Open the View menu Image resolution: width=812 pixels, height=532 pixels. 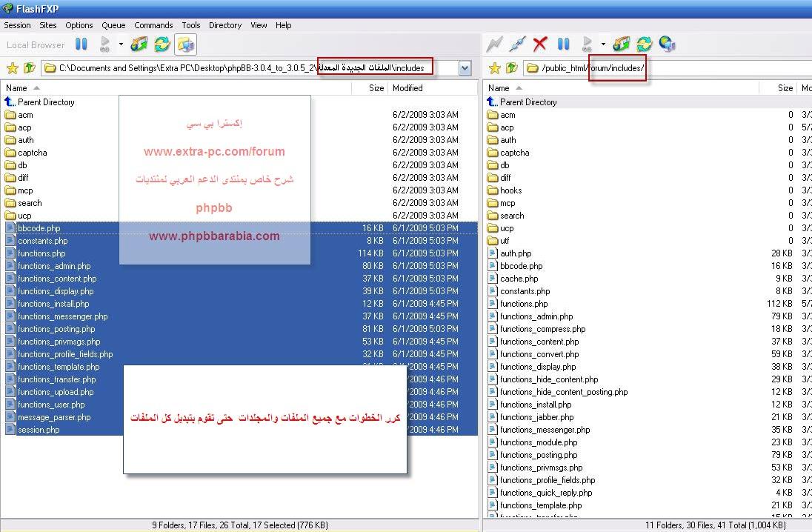[259, 25]
